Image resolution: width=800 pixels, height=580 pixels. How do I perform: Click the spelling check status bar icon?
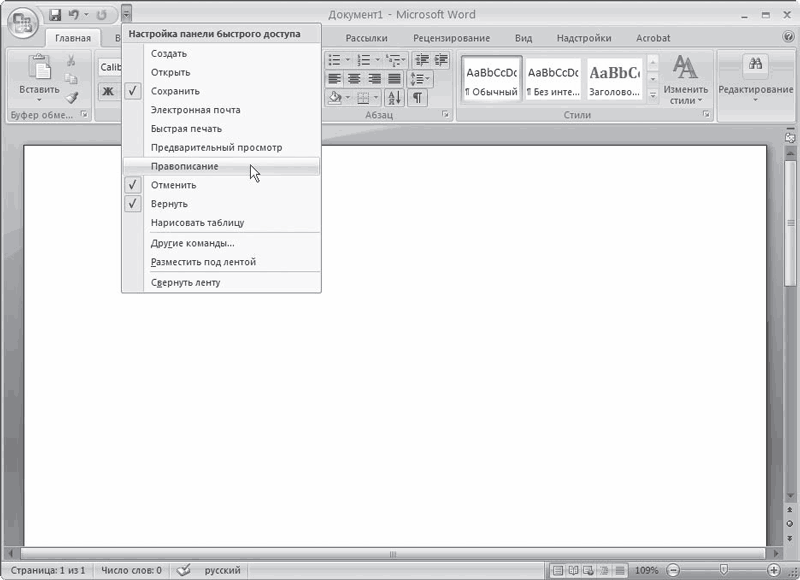tap(184, 569)
